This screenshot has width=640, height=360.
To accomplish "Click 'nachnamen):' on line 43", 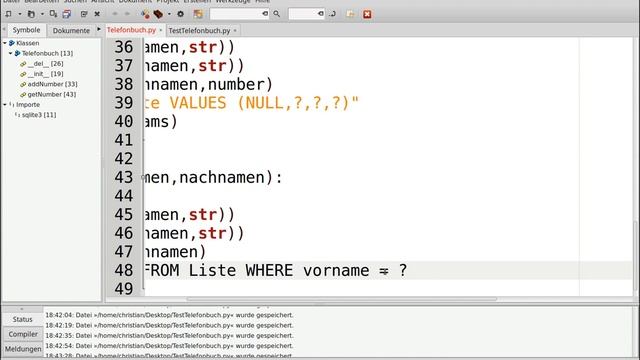I will coord(231,177).
